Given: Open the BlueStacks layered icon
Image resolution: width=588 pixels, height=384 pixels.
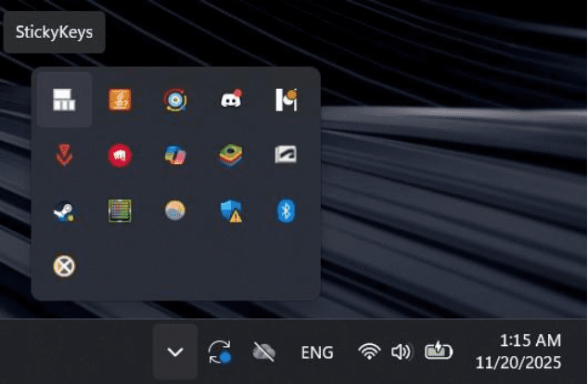Looking at the screenshot, I should coord(231,155).
